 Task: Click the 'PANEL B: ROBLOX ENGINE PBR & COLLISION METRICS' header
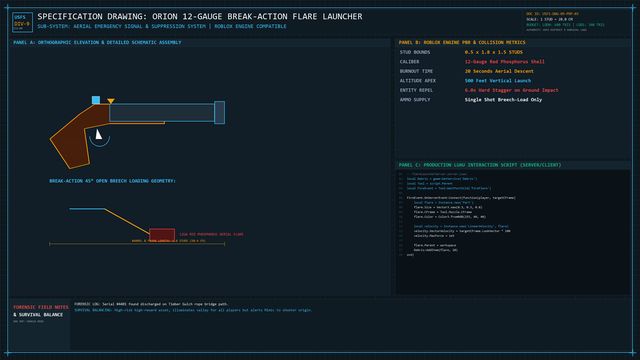pyautogui.click(x=462, y=42)
